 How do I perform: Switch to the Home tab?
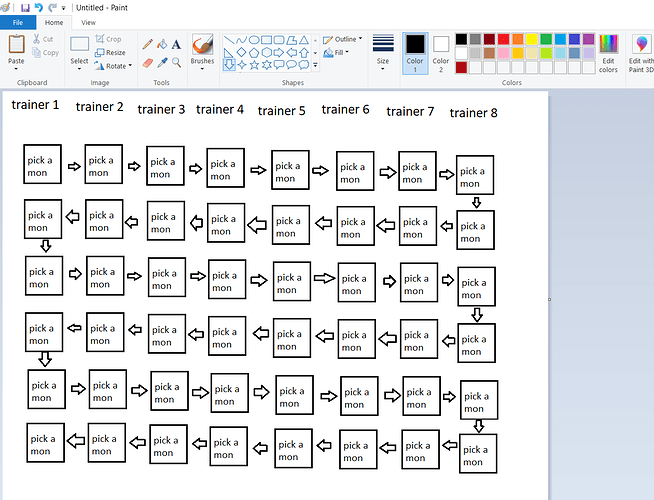(54, 23)
